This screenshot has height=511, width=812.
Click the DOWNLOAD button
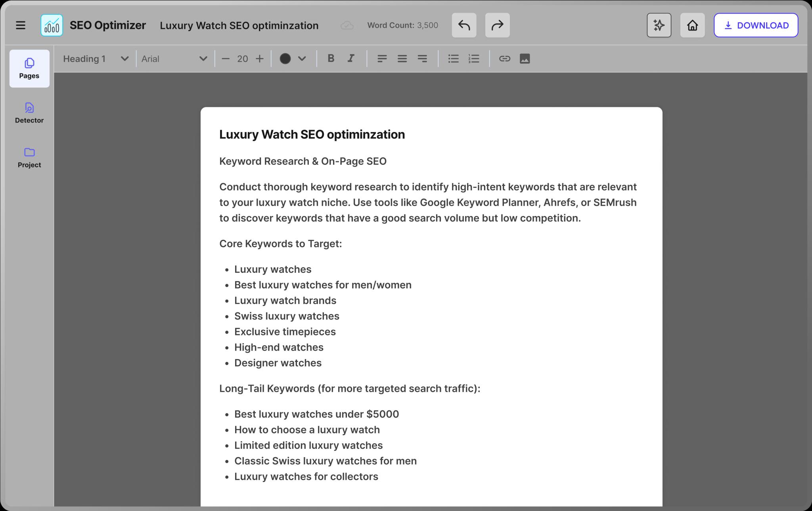(x=756, y=25)
